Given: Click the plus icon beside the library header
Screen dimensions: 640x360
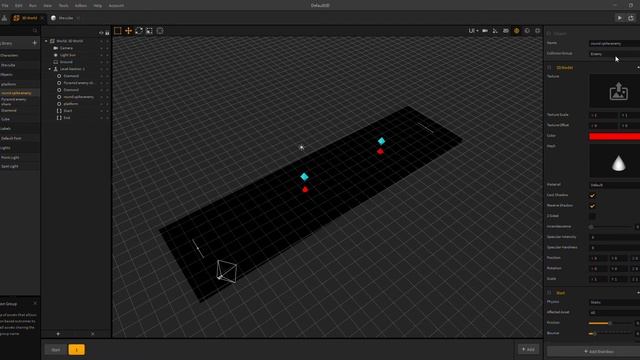Looking at the screenshot, I should (x=34, y=43).
